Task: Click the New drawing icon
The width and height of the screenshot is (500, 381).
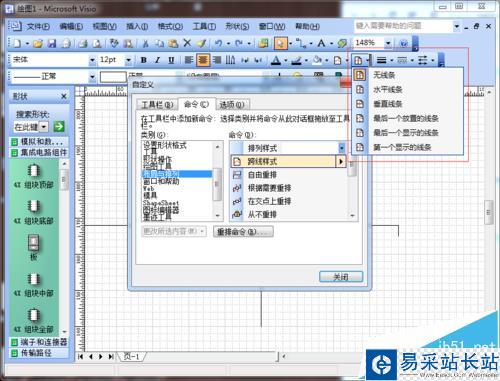Action: tap(17, 43)
